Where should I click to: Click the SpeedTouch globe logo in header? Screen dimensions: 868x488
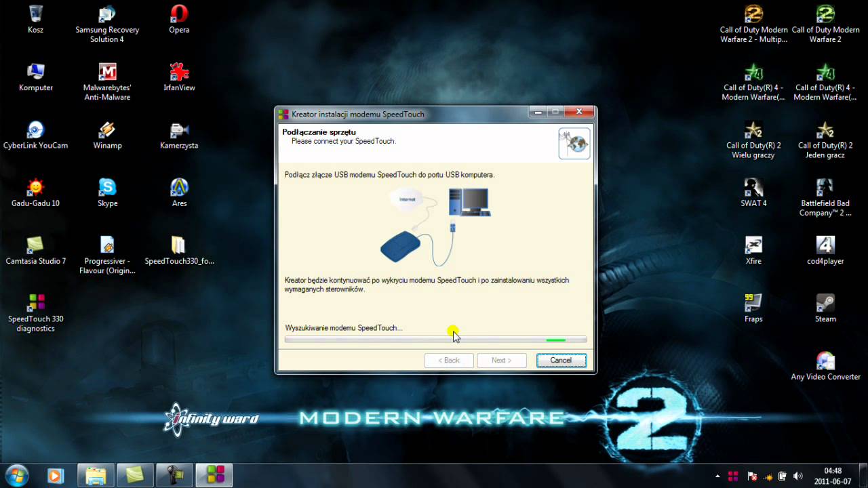click(574, 143)
